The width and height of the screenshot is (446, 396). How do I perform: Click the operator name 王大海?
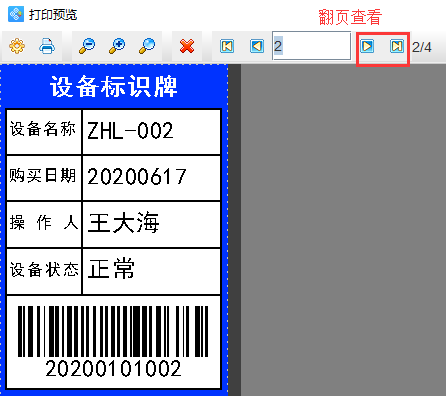(124, 222)
